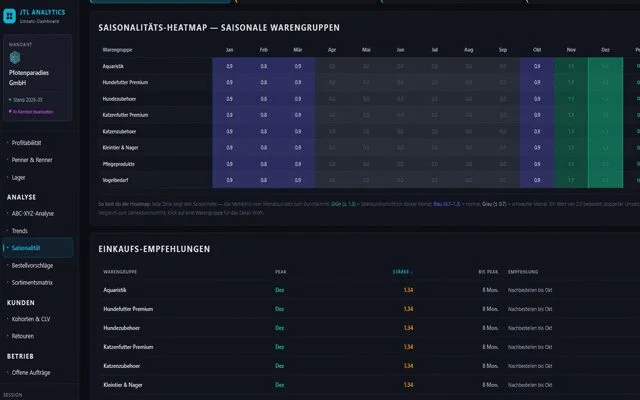Click the Dez column header in heatmap
Image resolution: width=640 pixels, height=400 pixels.
click(x=605, y=50)
